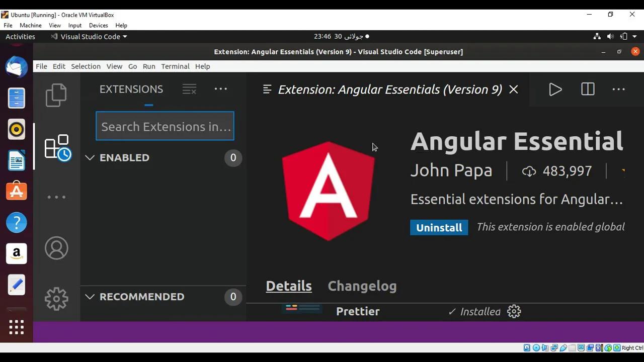Click the Clear Extensions Search Results icon
The image size is (644, 362).
189,89
